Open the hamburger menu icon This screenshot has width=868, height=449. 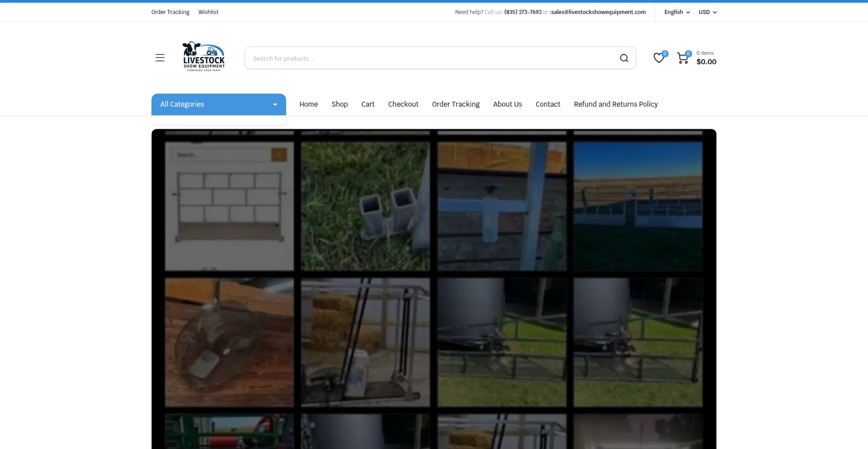tap(160, 58)
